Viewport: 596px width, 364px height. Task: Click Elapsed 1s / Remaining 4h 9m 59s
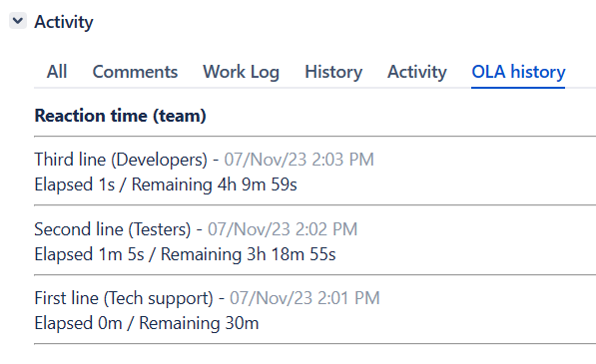coord(166,184)
